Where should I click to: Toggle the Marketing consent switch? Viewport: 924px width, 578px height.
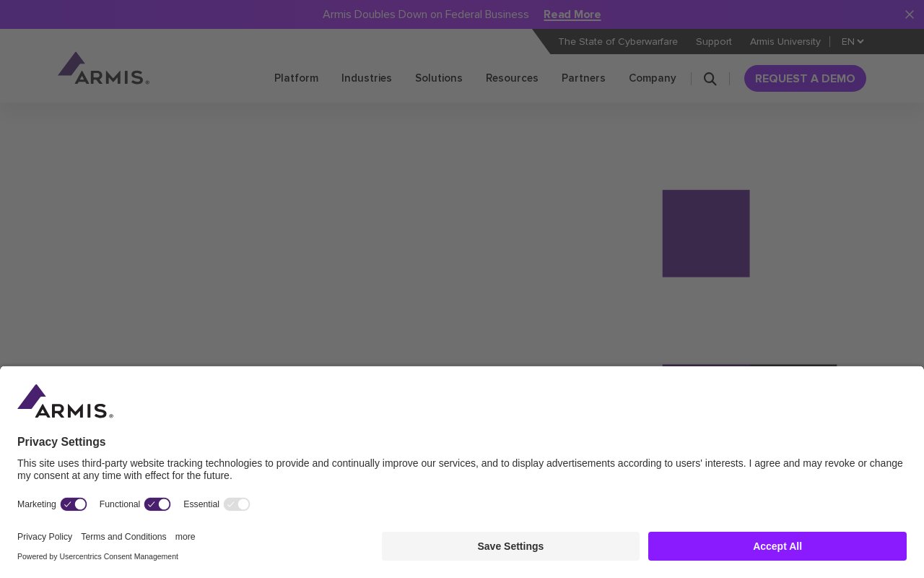(74, 504)
